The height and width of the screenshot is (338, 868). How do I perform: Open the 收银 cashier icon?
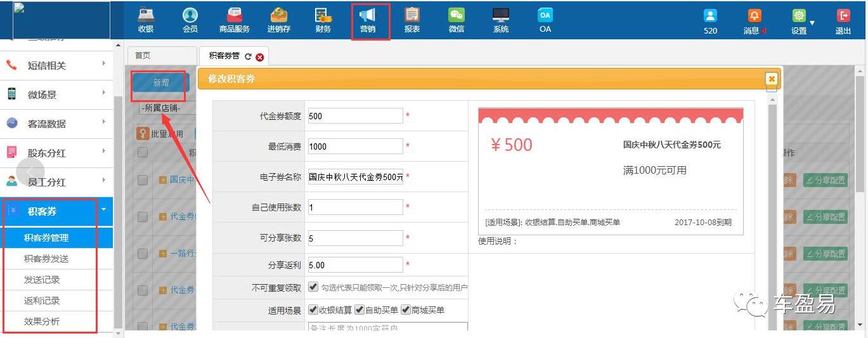pos(146,20)
